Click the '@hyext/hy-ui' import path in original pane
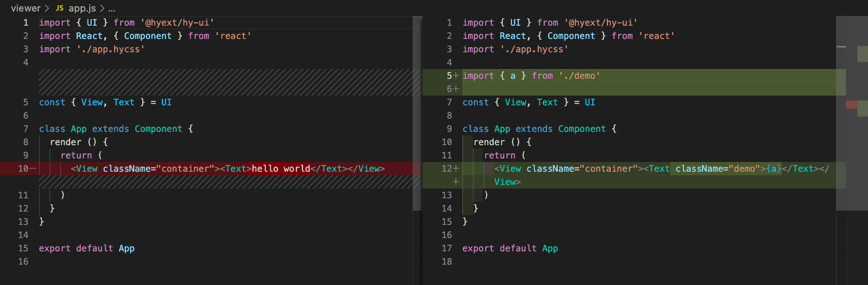 pos(177,23)
